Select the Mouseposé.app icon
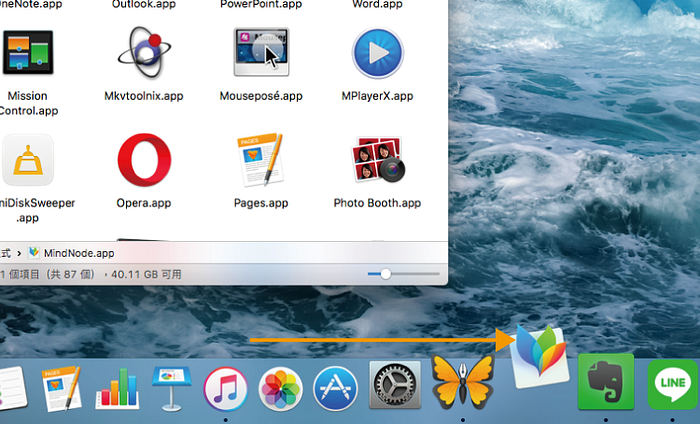 261,52
